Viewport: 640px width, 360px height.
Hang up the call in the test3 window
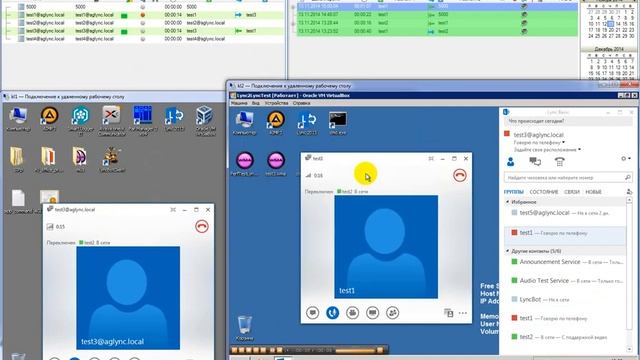coord(460,176)
